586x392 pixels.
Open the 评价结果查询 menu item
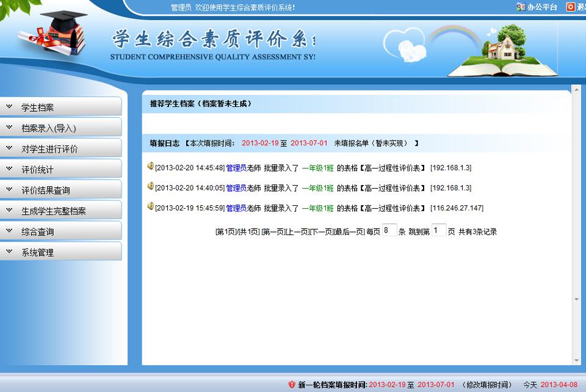[x=46, y=191]
